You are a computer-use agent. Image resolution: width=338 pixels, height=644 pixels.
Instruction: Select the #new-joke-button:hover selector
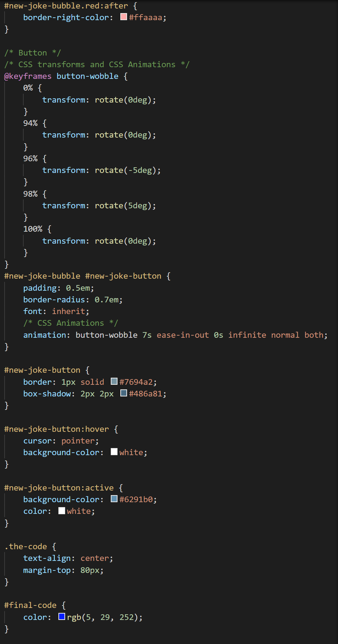[x=57, y=429]
